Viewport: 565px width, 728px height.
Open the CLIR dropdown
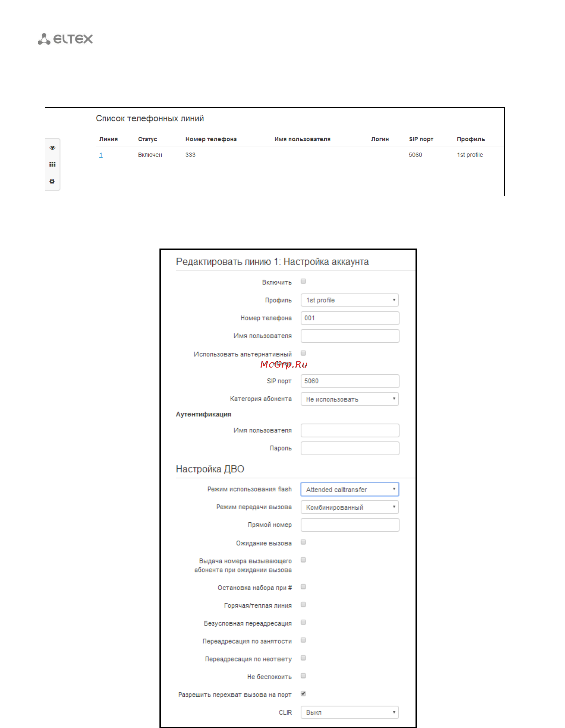coord(350,712)
